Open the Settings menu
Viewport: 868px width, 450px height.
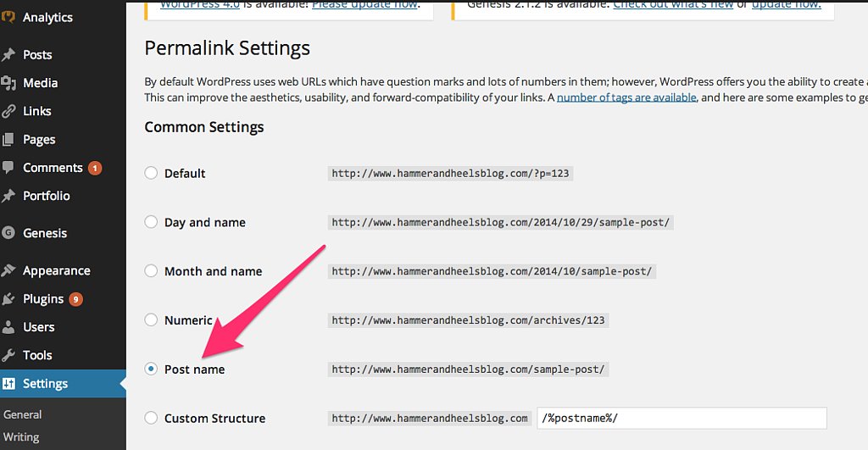pyautogui.click(x=63, y=384)
